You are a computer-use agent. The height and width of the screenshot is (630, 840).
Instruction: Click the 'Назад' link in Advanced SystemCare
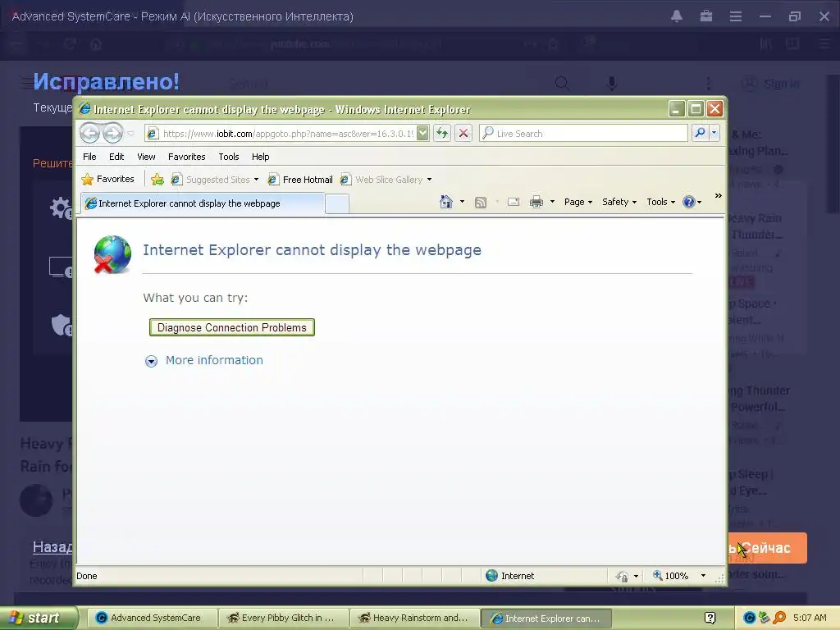click(52, 547)
